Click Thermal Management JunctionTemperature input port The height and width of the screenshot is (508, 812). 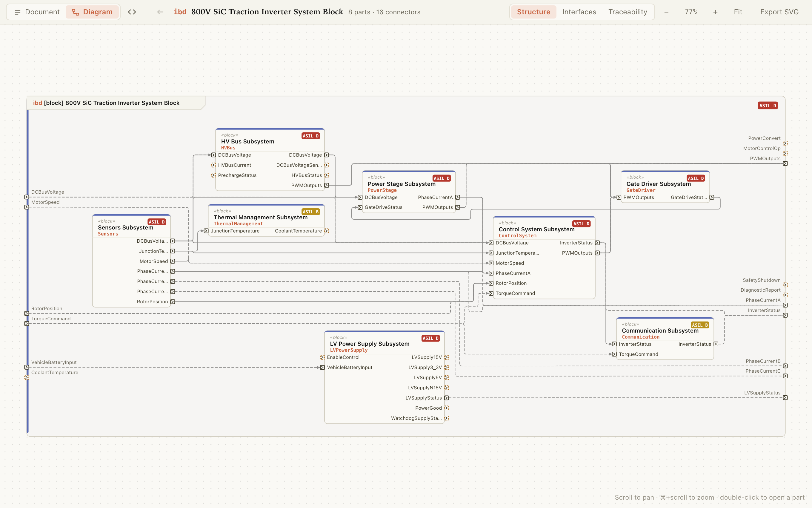(206, 231)
